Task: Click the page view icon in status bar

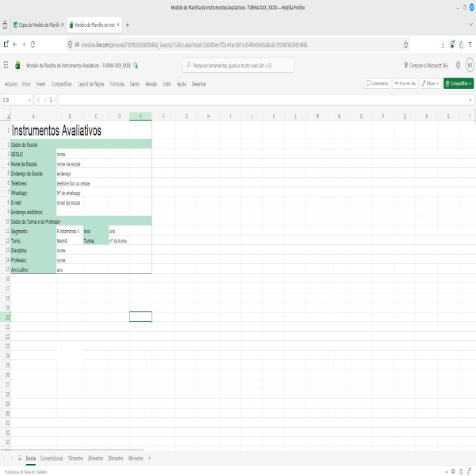Action: click(x=453, y=471)
